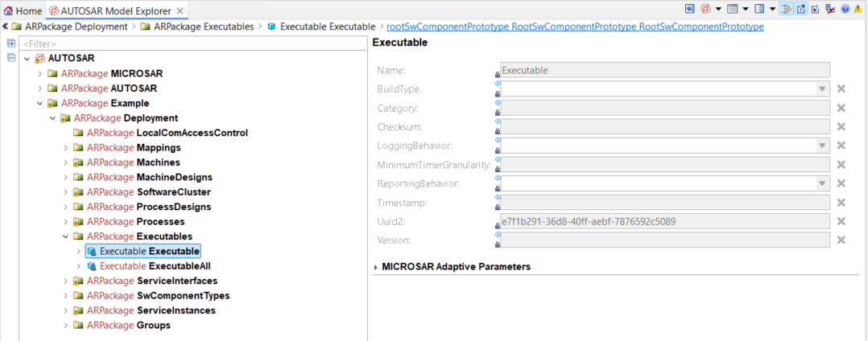Viewport: 868px width, 341px height.
Task: Expand ARPackage MICROSAR node
Action: (x=39, y=73)
